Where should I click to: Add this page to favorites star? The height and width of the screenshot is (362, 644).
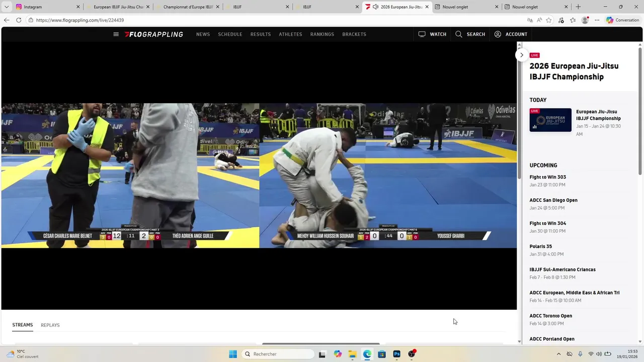pyautogui.click(x=549, y=20)
